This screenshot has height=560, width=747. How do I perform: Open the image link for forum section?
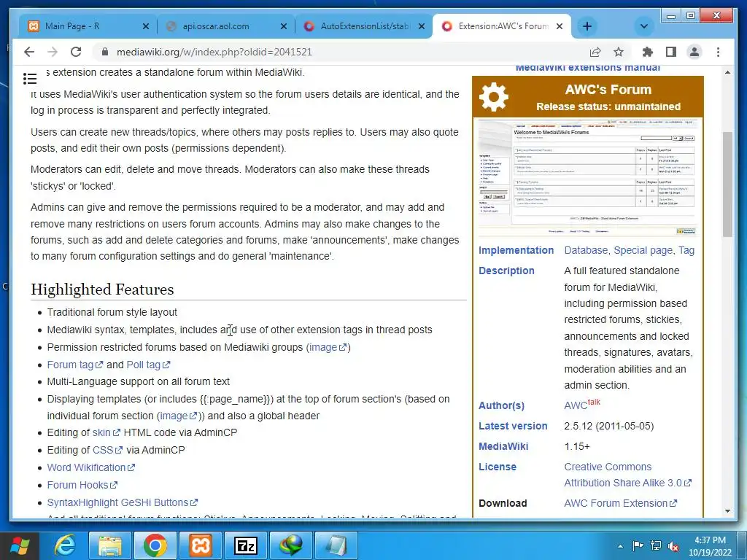pos(179,416)
